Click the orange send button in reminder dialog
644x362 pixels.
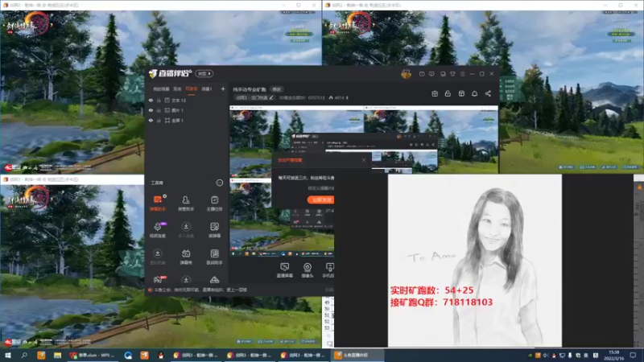click(x=320, y=200)
